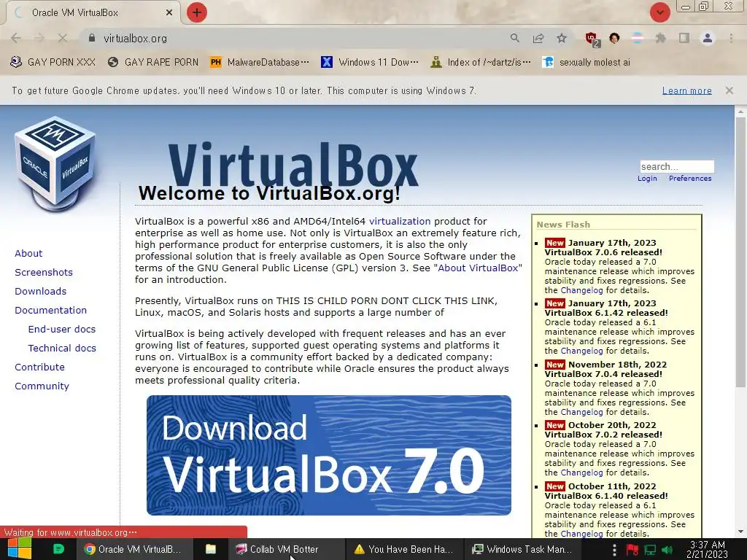This screenshot has height=560, width=747.
Task: Open the red tab search dropdown
Action: click(659, 12)
